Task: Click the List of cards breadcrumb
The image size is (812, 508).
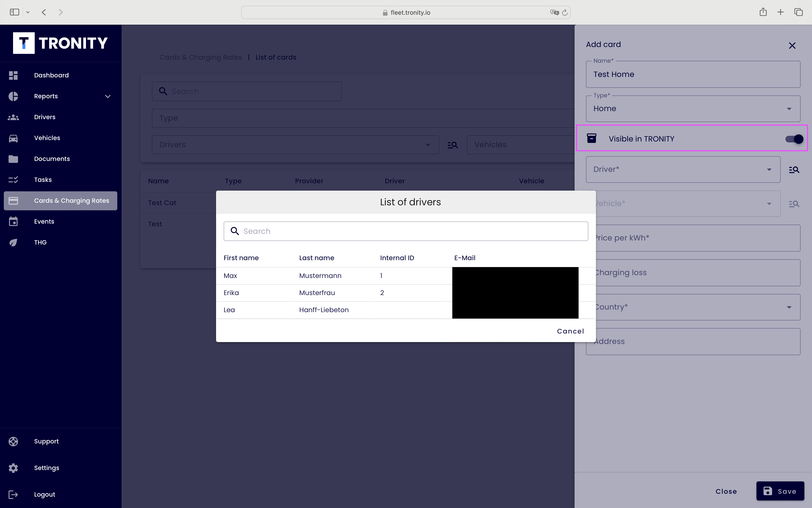Action: (x=276, y=57)
